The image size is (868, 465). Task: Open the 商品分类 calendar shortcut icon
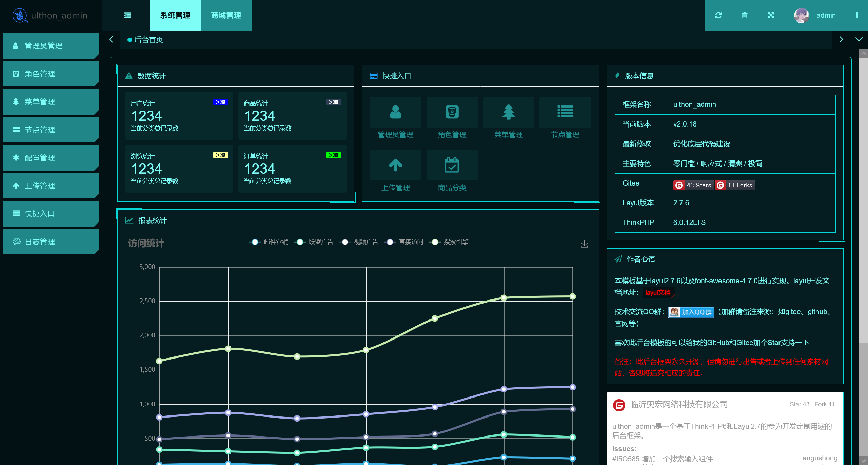pos(452,165)
